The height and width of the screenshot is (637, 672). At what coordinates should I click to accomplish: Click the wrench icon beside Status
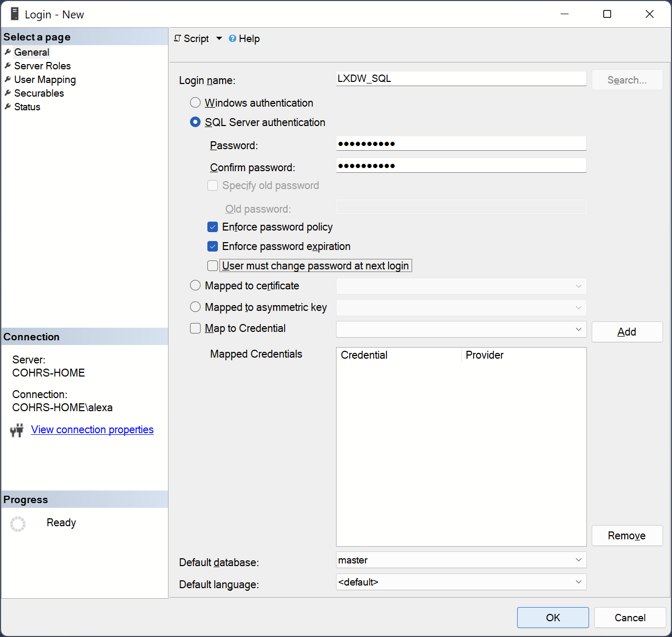[8, 107]
